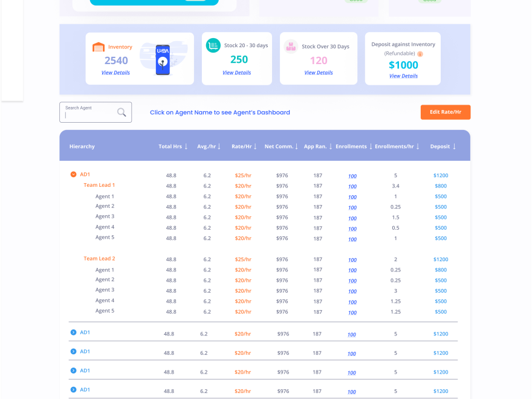The height and width of the screenshot is (399, 532).
Task: Sort the Rate/Hr column with its arrow
Action: (x=256, y=146)
